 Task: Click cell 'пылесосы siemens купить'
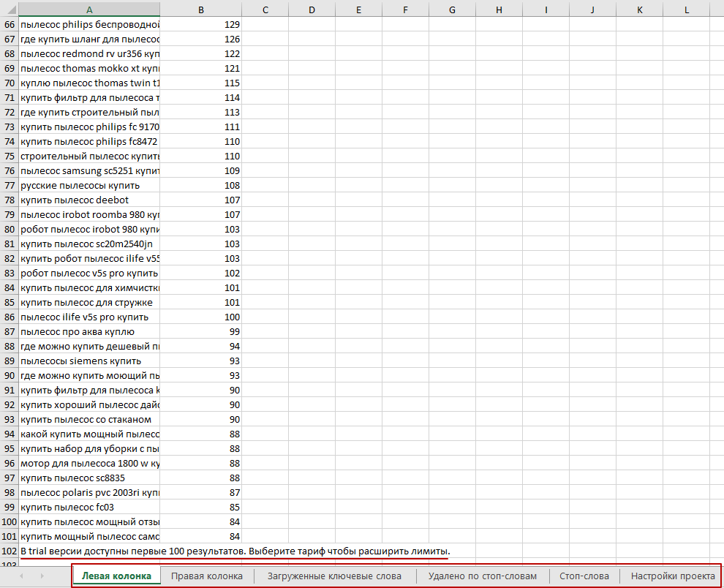tap(89, 361)
